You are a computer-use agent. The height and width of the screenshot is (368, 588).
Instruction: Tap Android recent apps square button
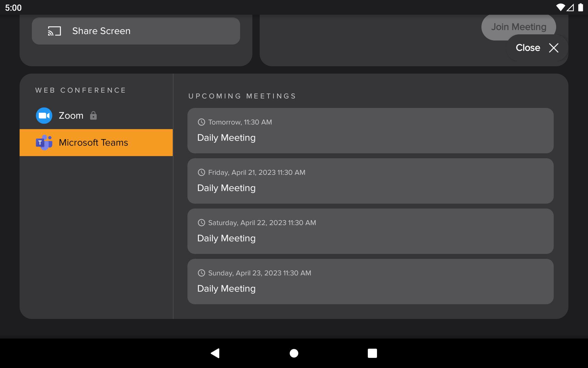(x=372, y=353)
